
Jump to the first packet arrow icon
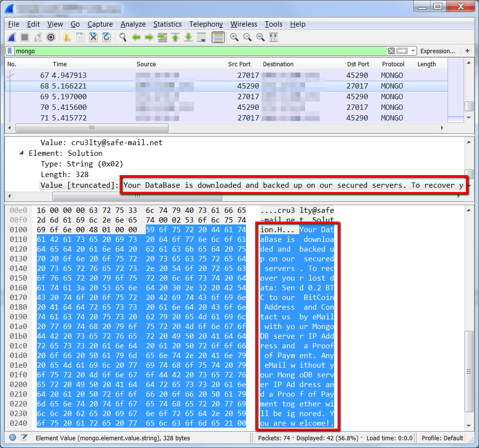175,38
